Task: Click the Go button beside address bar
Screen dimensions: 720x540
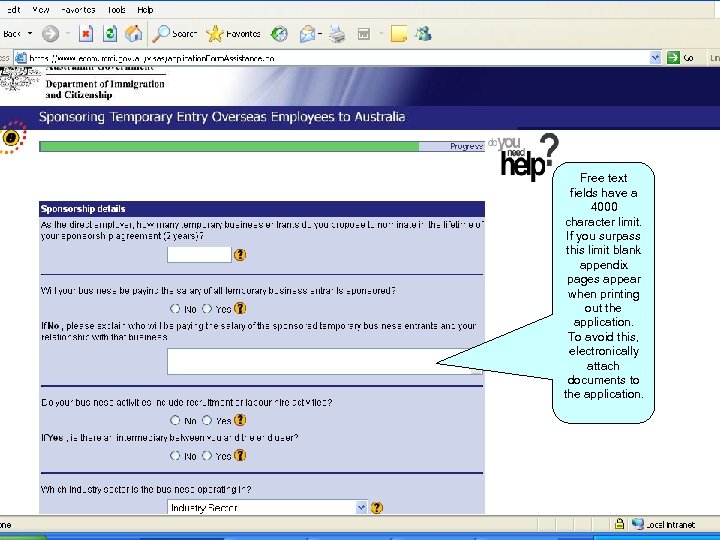Action: (x=681, y=57)
